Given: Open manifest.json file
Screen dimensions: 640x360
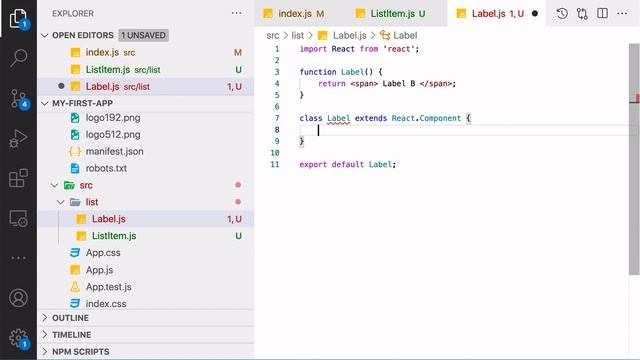Looking at the screenshot, I should [x=146, y=151].
